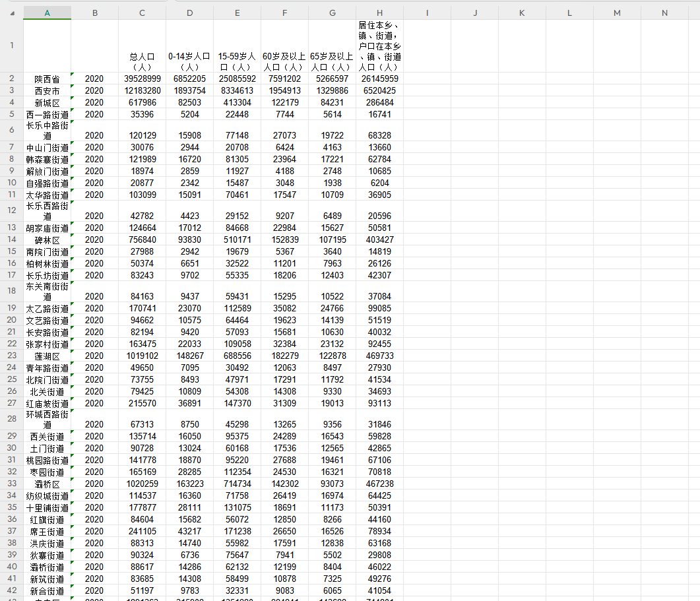700x601 pixels.
Task: Click value 6852205 in 陕西省 row
Action: point(190,79)
